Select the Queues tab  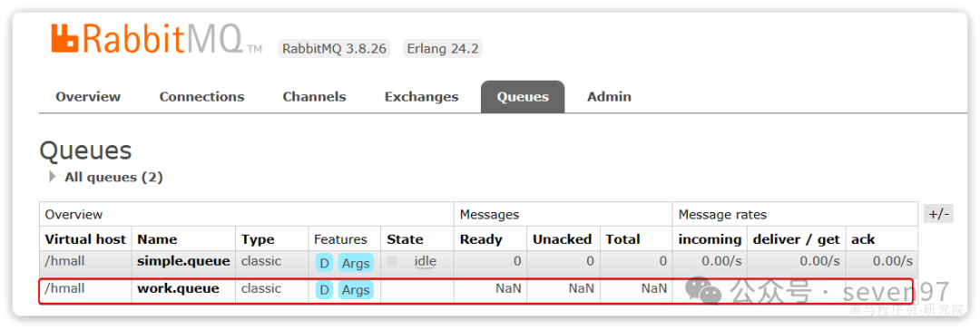523,97
